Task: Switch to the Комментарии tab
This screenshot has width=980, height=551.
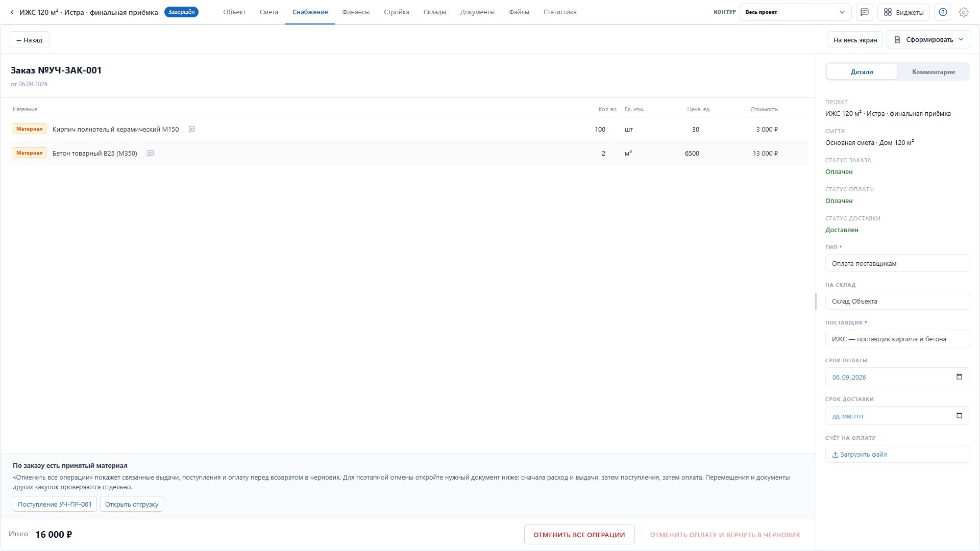Action: point(933,72)
